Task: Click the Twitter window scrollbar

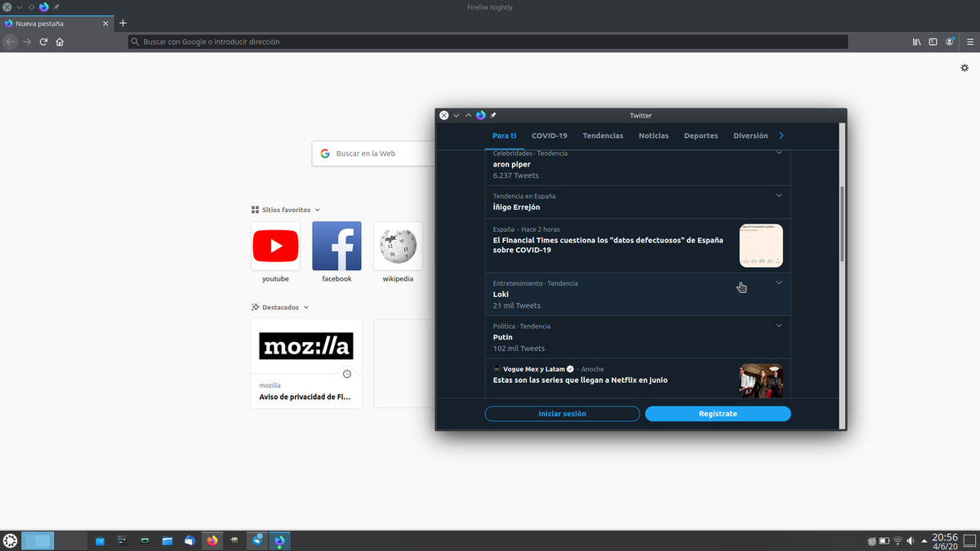Action: [842, 224]
